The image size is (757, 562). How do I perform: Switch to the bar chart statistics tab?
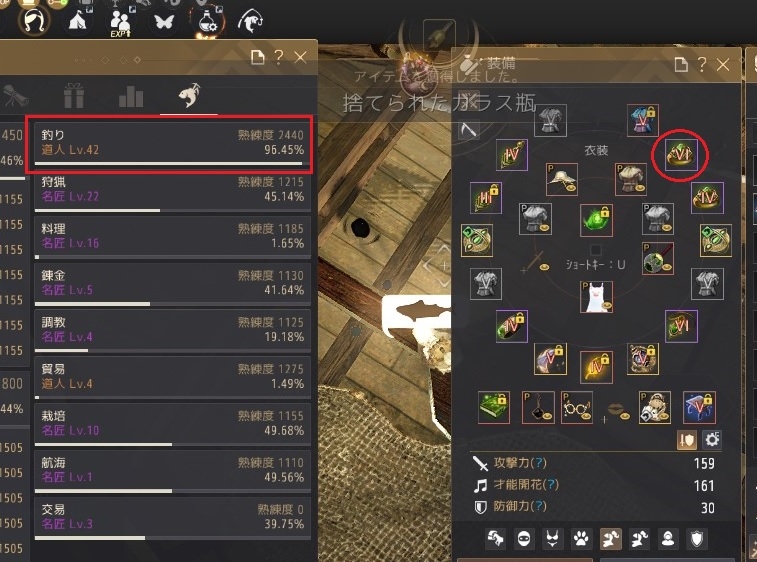[x=131, y=96]
